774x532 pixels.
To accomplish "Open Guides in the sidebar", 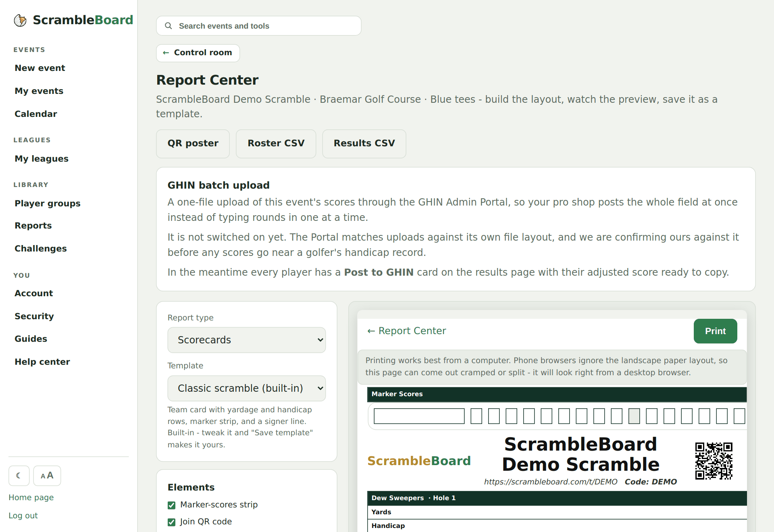I will pos(31,339).
